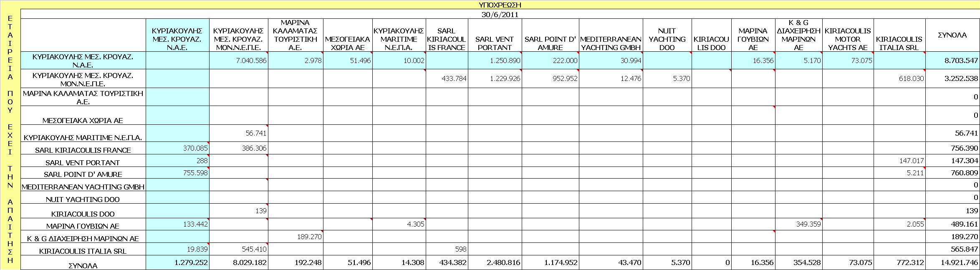The width and height of the screenshot is (980, 270).
Task: Click the row total 489.161
Action: [952, 224]
